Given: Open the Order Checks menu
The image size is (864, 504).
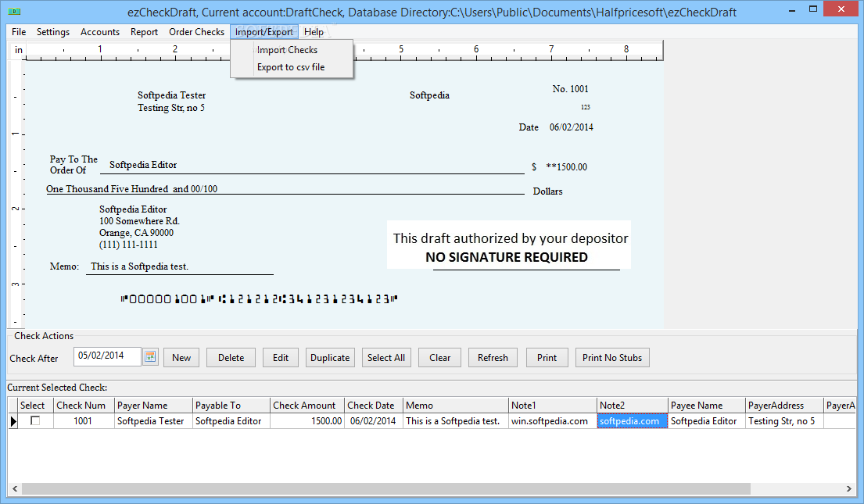Looking at the screenshot, I should click(x=196, y=32).
